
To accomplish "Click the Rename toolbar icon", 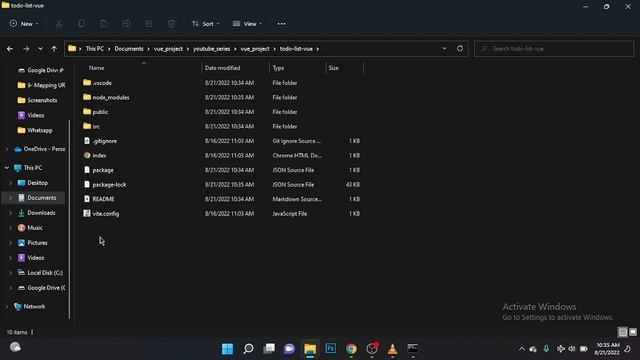I will coord(127,24).
